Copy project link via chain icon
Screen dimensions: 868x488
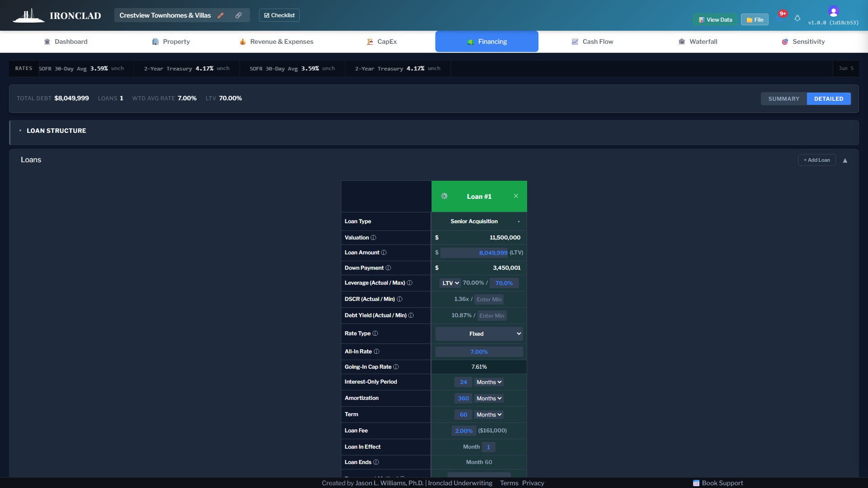click(x=238, y=15)
